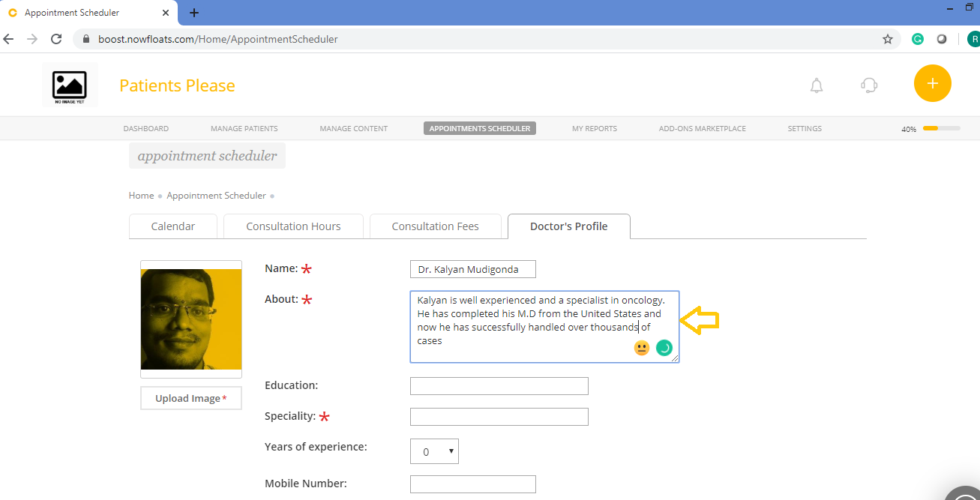Click the No Image Yet logo placeholder
Screen dimensions: 980x500
pos(70,85)
